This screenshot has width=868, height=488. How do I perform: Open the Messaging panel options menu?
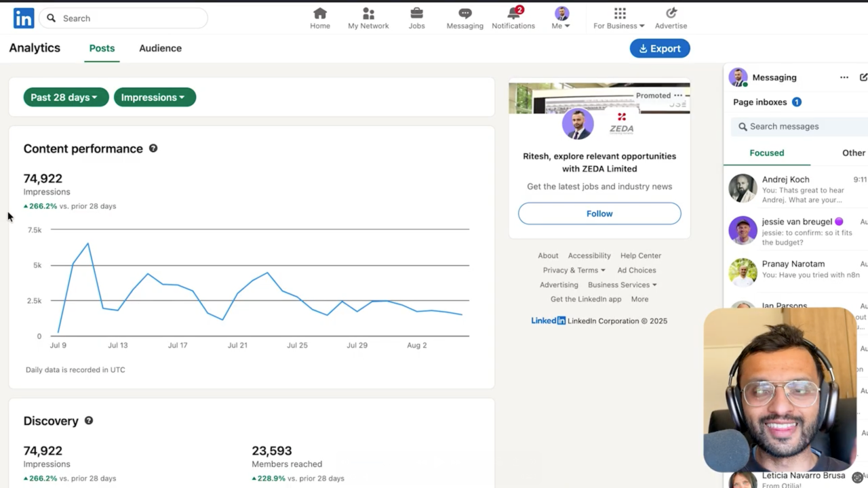tap(844, 77)
